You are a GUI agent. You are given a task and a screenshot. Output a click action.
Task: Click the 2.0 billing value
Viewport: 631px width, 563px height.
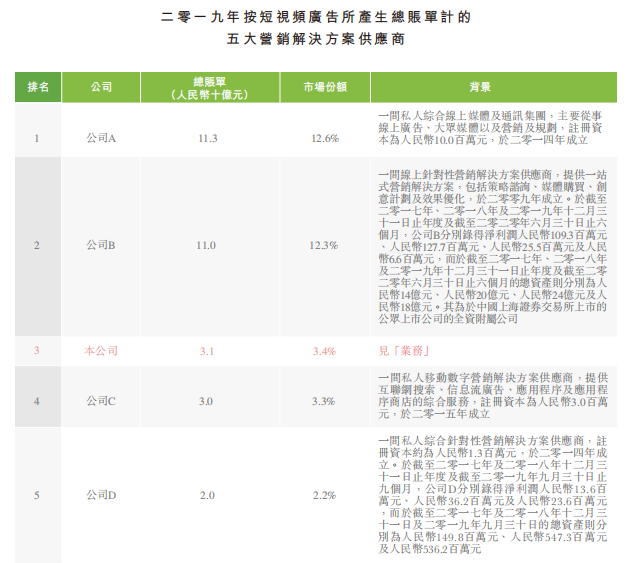[207, 495]
